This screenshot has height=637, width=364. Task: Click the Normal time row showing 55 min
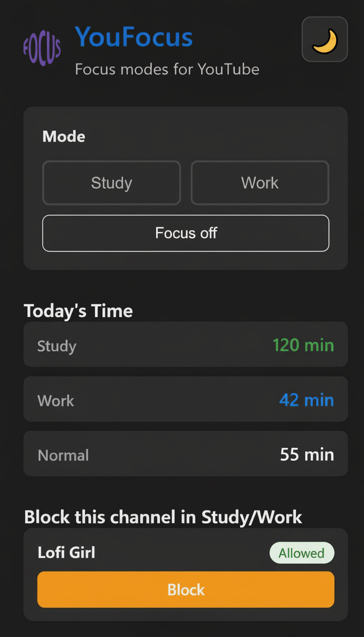pos(186,454)
